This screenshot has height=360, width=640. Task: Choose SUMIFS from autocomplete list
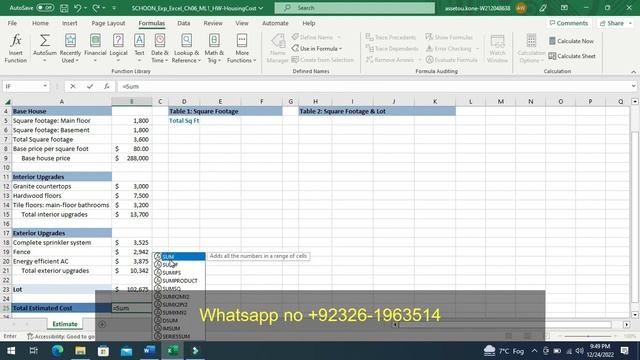(179, 273)
